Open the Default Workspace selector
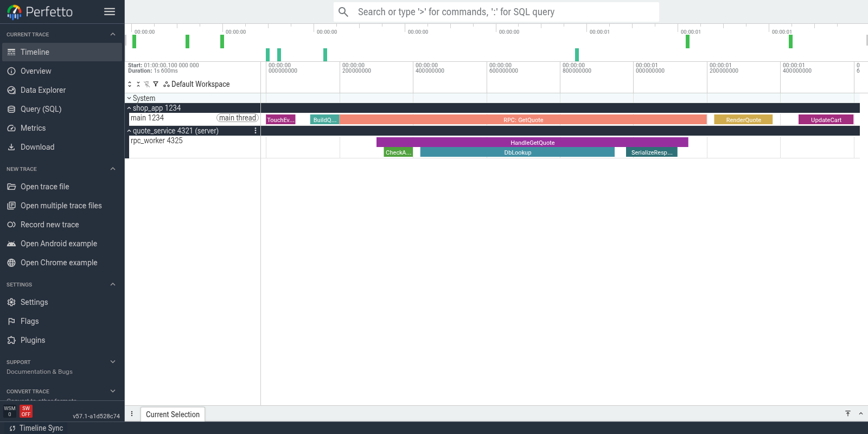The height and width of the screenshot is (434, 868). pyautogui.click(x=196, y=84)
